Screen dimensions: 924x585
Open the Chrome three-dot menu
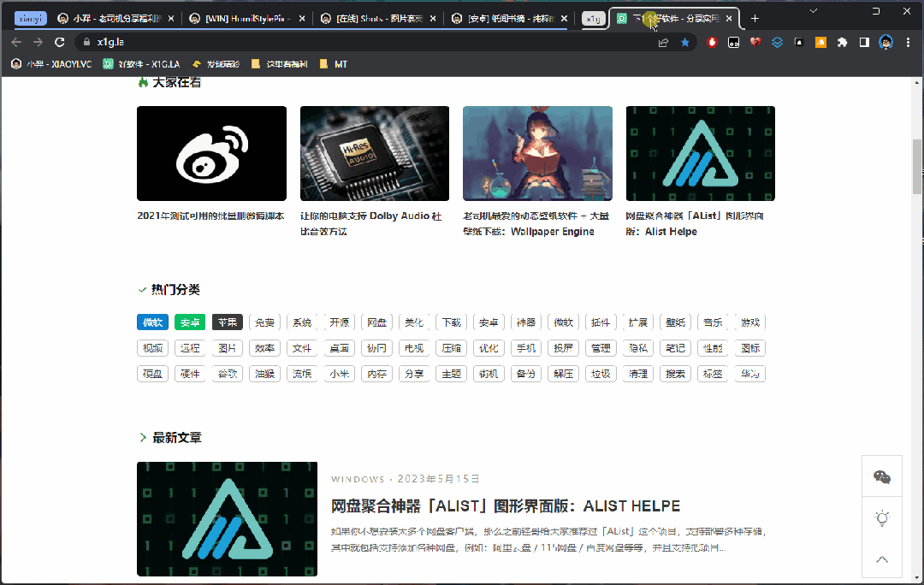point(908,42)
